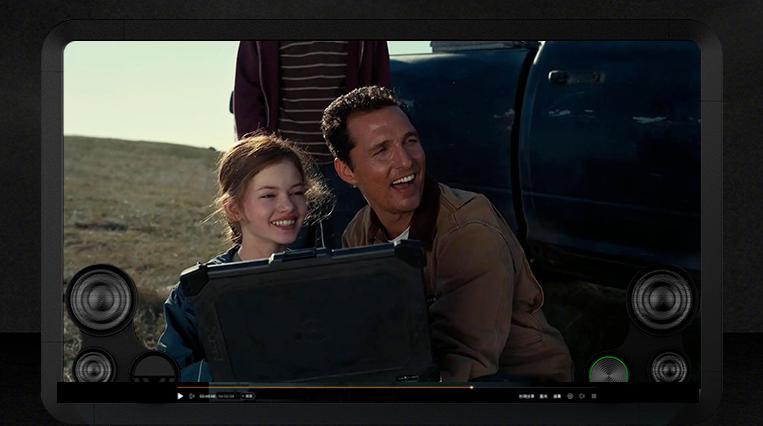The image size is (763, 426).
Task: Expand the middle text option in the right controls
Action: tap(544, 396)
